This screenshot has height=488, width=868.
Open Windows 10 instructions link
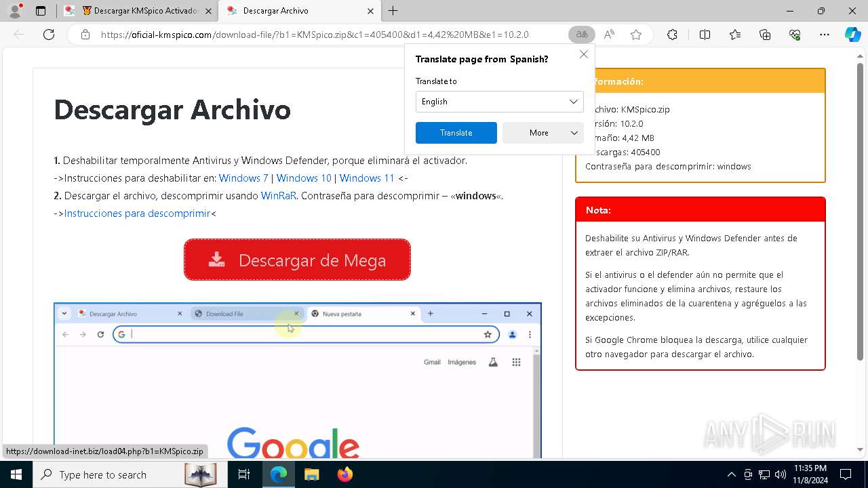[304, 178]
